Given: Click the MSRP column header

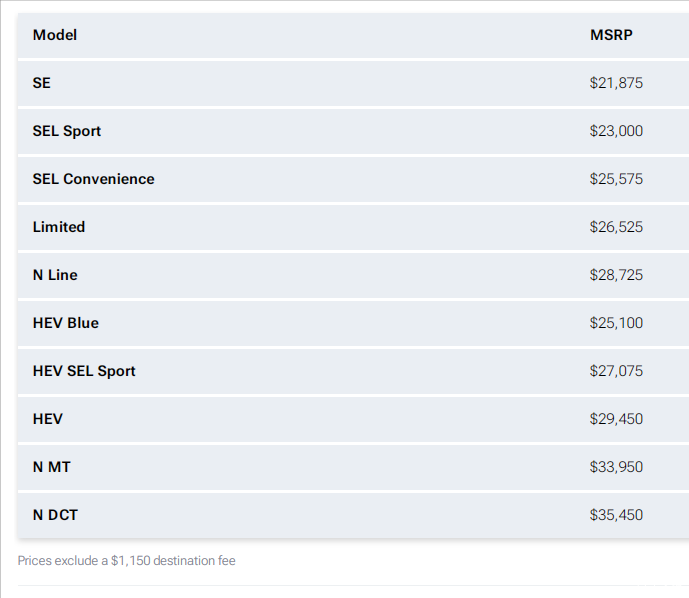Looking at the screenshot, I should pyautogui.click(x=611, y=35).
